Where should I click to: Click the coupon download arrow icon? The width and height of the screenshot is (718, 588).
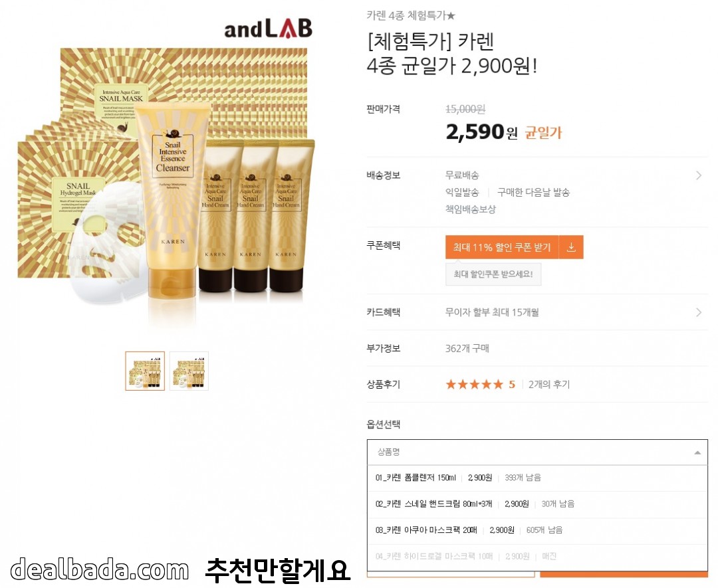(x=571, y=248)
